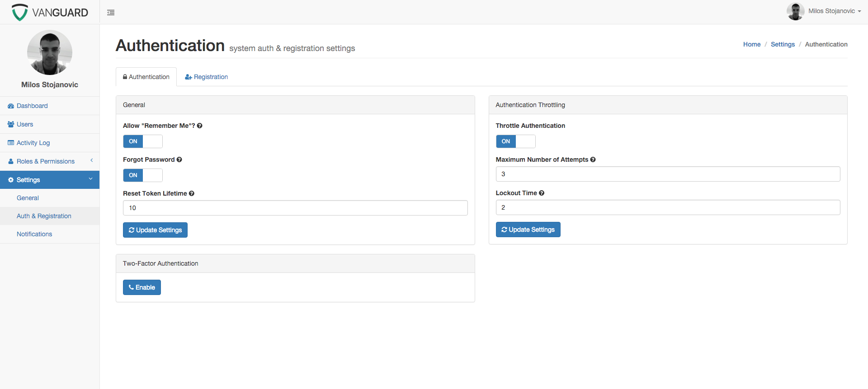
Task: Open the Milos Stojanovic user dropdown
Action: 835,11
